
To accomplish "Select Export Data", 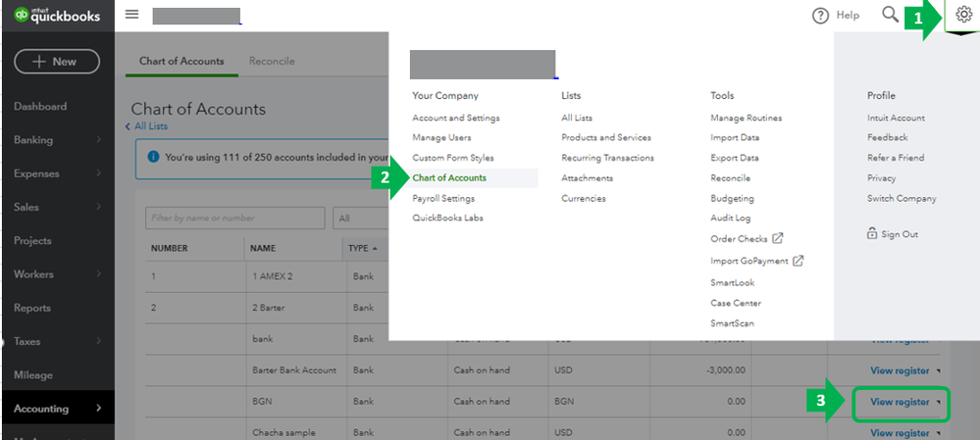I will [x=735, y=158].
